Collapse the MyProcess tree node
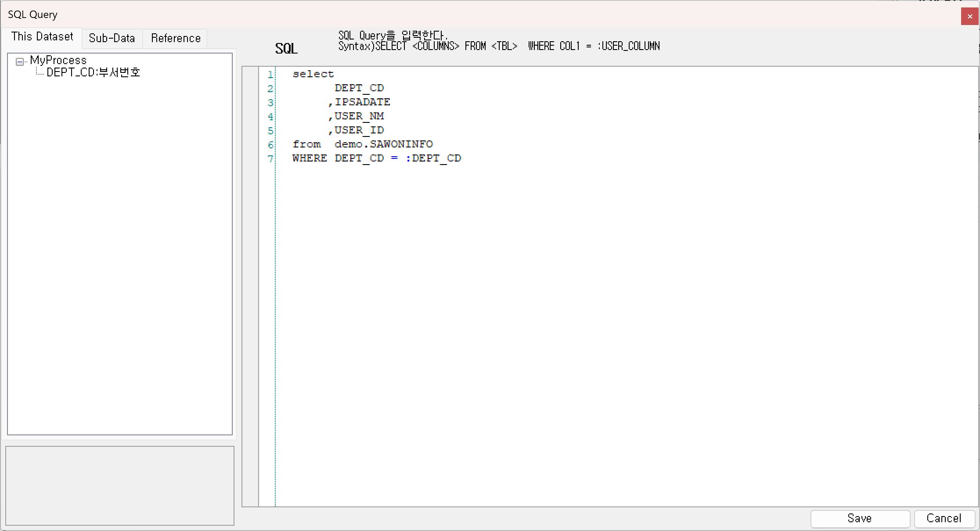The width and height of the screenshot is (980, 531). pyautogui.click(x=20, y=62)
